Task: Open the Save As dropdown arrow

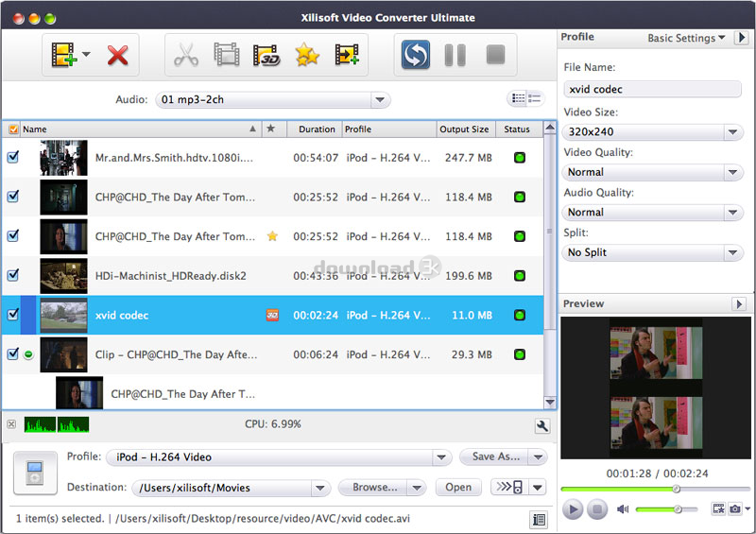Action: click(539, 456)
